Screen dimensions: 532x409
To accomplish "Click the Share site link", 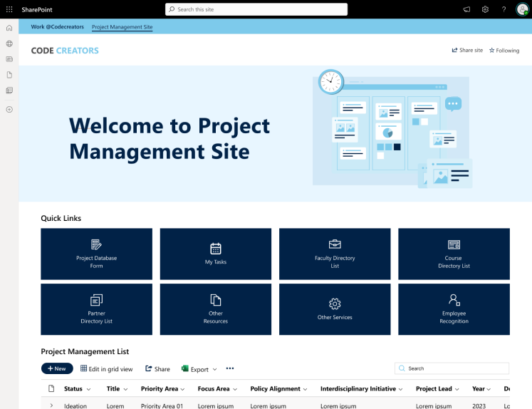I will click(x=467, y=51).
